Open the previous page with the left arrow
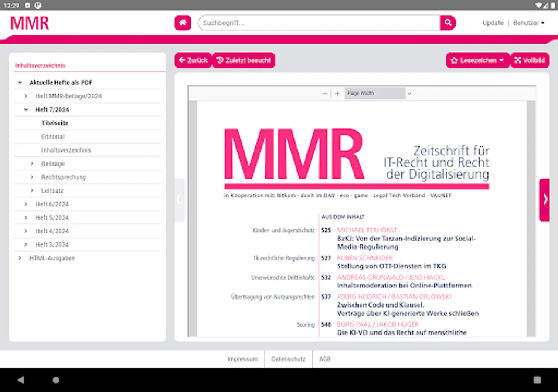The width and height of the screenshot is (558, 392). [179, 199]
